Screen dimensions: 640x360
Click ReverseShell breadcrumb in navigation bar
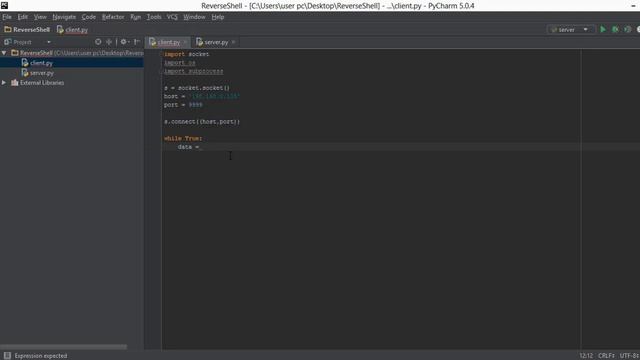27,29
